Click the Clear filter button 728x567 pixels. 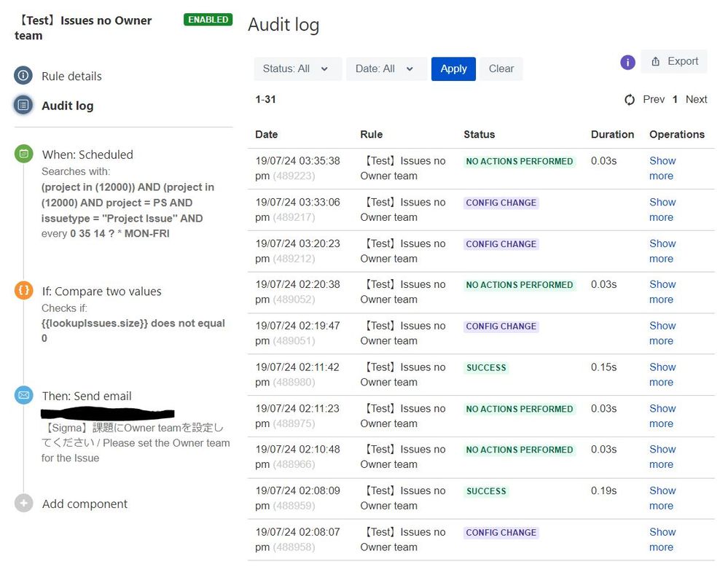click(x=501, y=69)
